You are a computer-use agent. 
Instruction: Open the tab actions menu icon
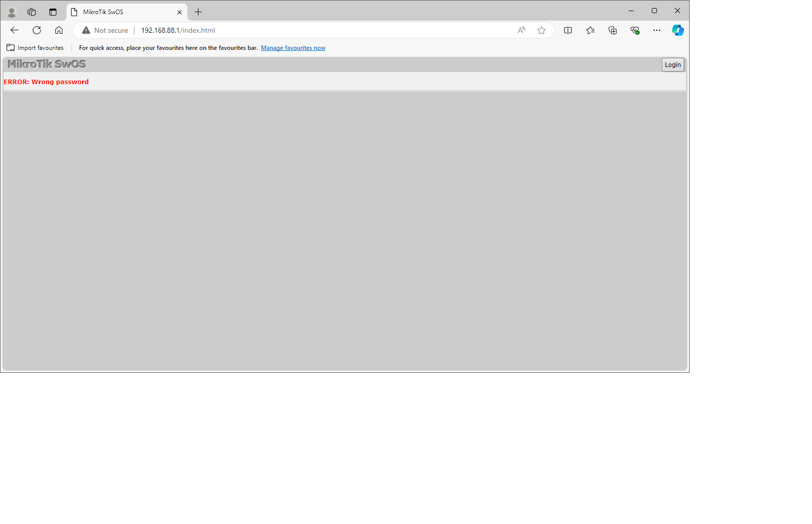[x=53, y=12]
